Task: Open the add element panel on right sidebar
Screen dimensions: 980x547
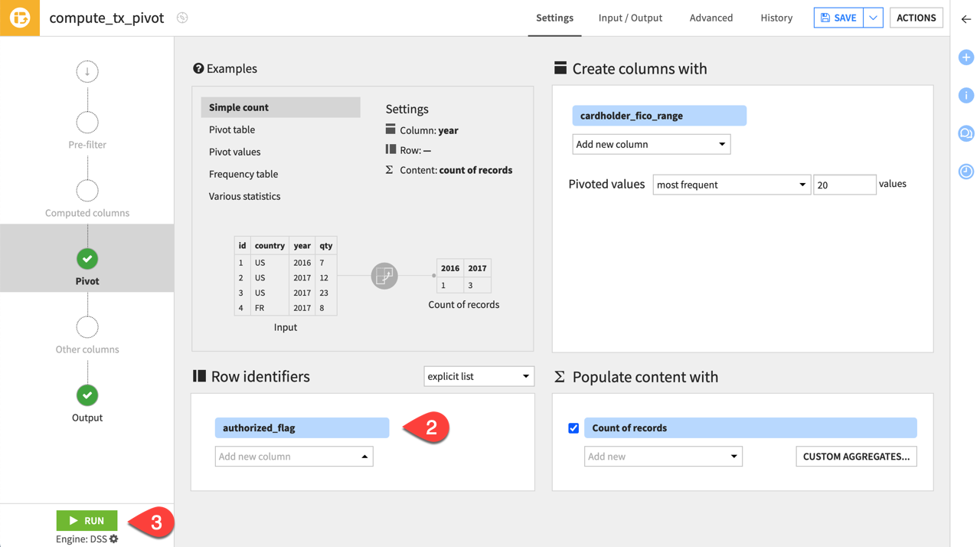Action: tap(965, 57)
